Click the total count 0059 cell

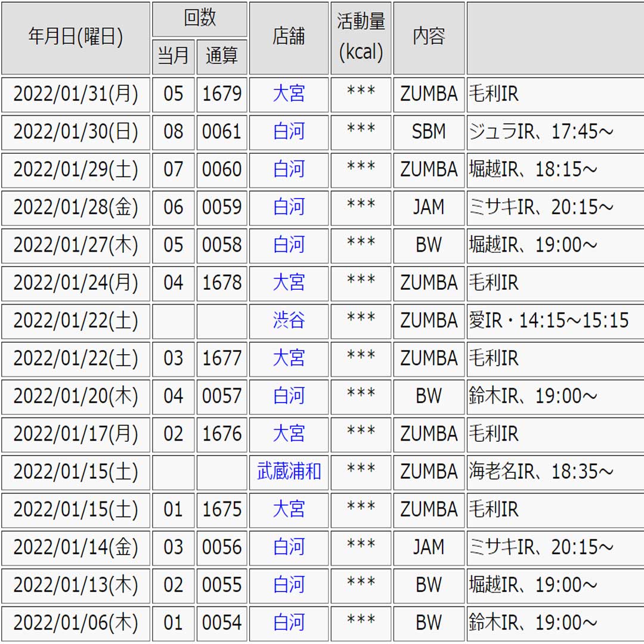click(222, 208)
